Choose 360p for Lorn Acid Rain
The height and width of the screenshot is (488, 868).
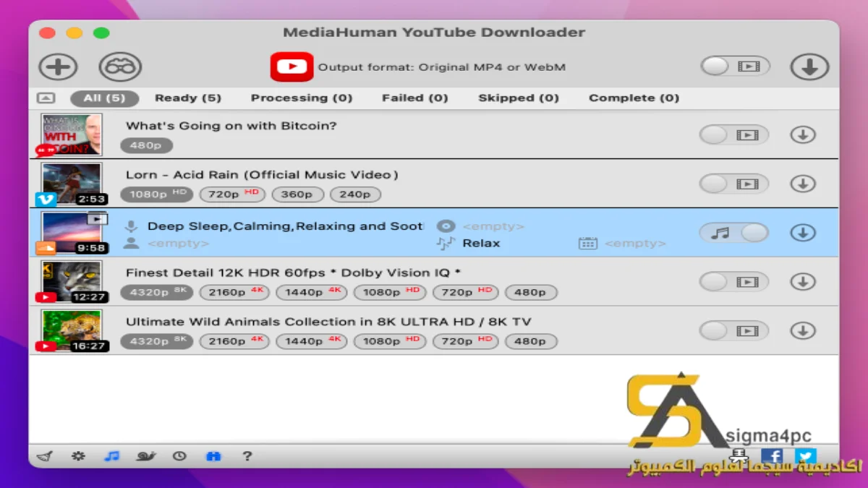pos(297,194)
